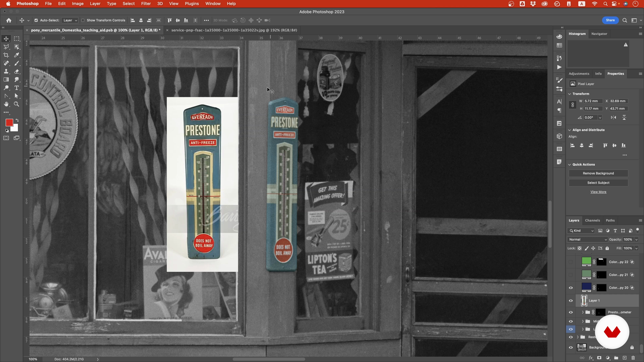Viewport: 644px width, 362px height.
Task: Select the Zoom tool in toolbar
Action: pyautogui.click(x=17, y=104)
